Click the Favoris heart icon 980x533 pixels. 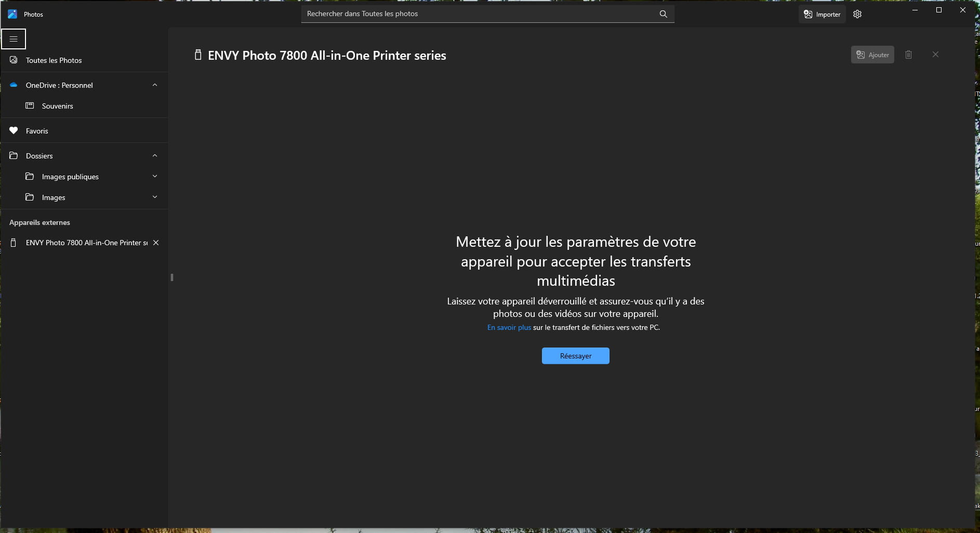pos(14,131)
